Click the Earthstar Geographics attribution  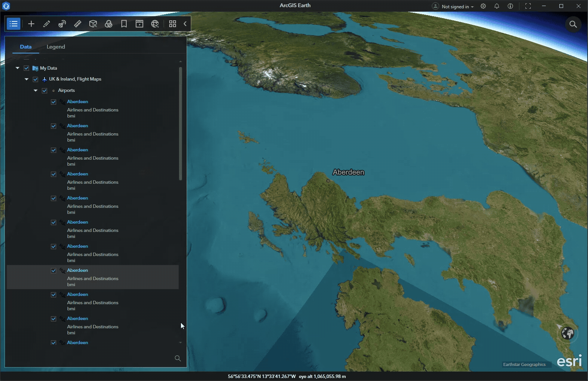(524, 364)
